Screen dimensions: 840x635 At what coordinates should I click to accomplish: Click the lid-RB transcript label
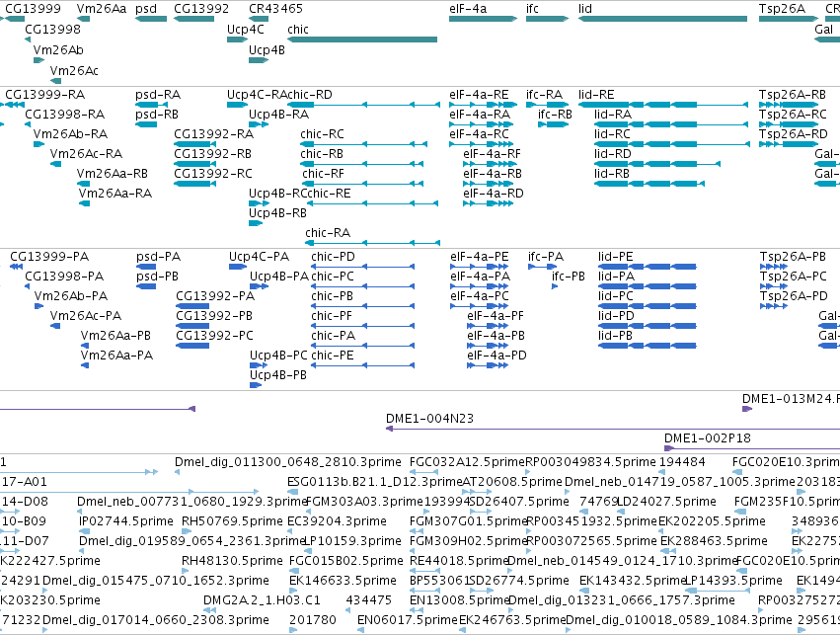point(612,174)
